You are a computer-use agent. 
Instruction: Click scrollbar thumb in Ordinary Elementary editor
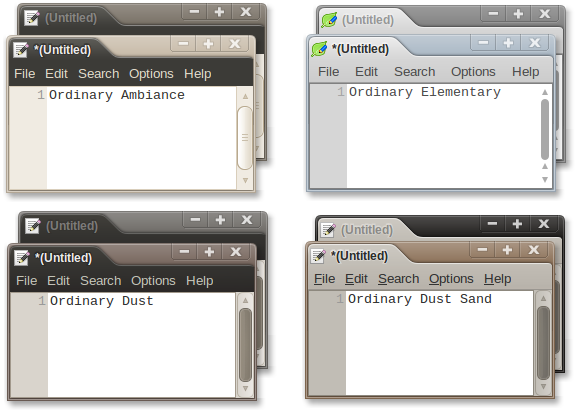pos(545,129)
